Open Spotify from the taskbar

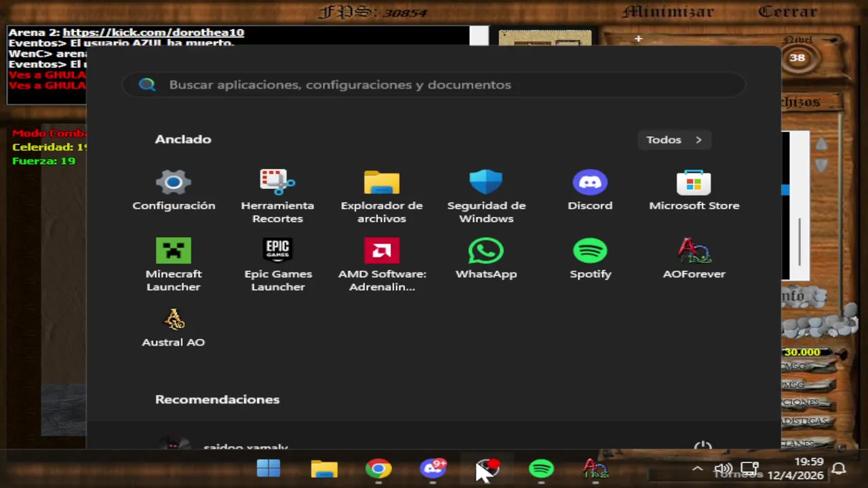point(541,468)
